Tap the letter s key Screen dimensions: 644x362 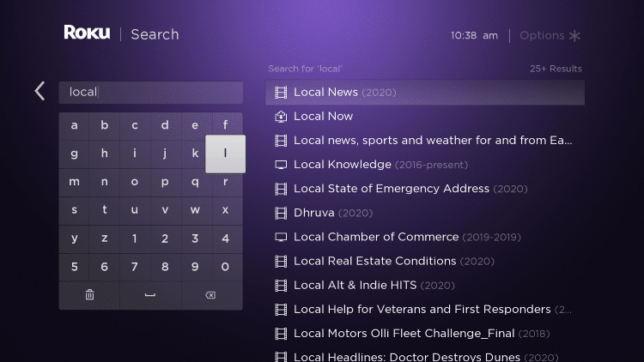tap(74, 210)
